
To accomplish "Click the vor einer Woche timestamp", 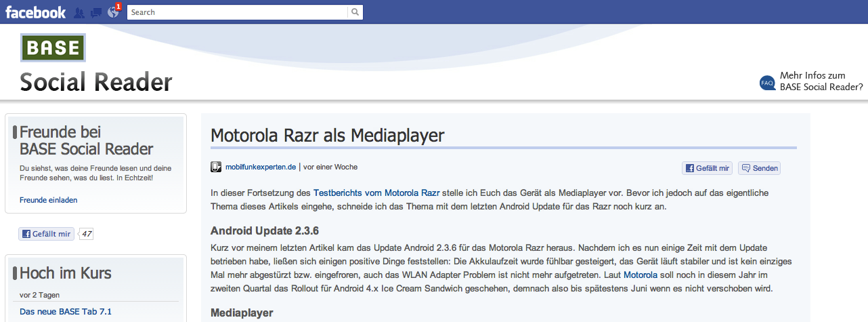I will click(330, 167).
